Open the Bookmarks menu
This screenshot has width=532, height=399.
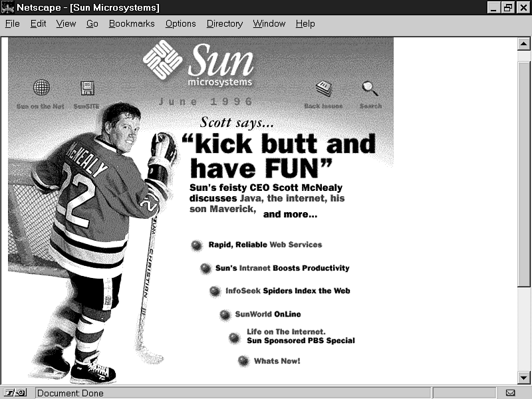pos(132,23)
